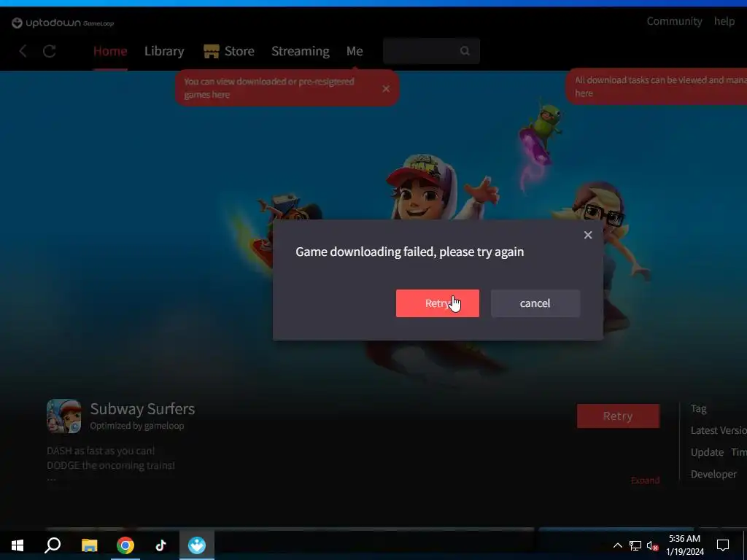The image size is (747, 560).
Task: Click the download tasks tooltip
Action: 657,87
